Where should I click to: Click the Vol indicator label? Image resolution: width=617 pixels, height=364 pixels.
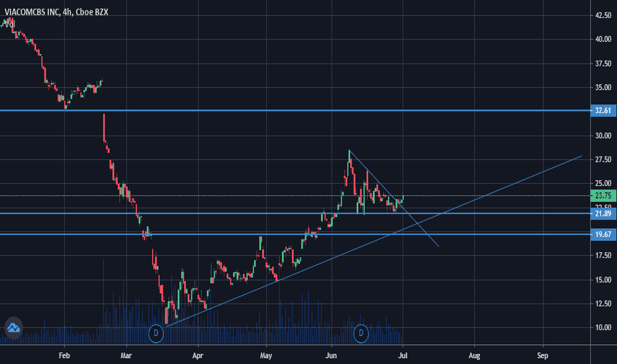click(10, 24)
